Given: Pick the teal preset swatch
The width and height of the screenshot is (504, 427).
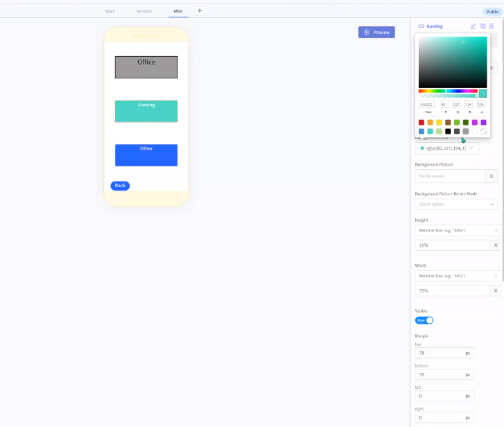Looking at the screenshot, I should [x=430, y=132].
